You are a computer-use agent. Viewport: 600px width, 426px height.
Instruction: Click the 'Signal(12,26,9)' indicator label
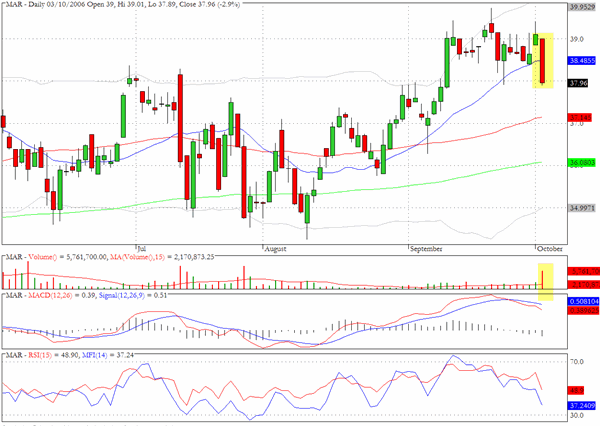(x=122, y=295)
